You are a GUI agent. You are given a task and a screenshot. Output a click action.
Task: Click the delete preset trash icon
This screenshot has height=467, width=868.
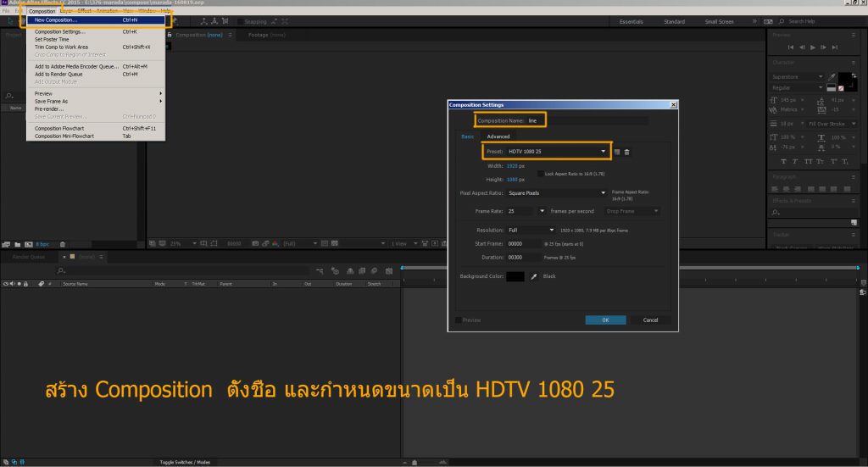point(627,152)
